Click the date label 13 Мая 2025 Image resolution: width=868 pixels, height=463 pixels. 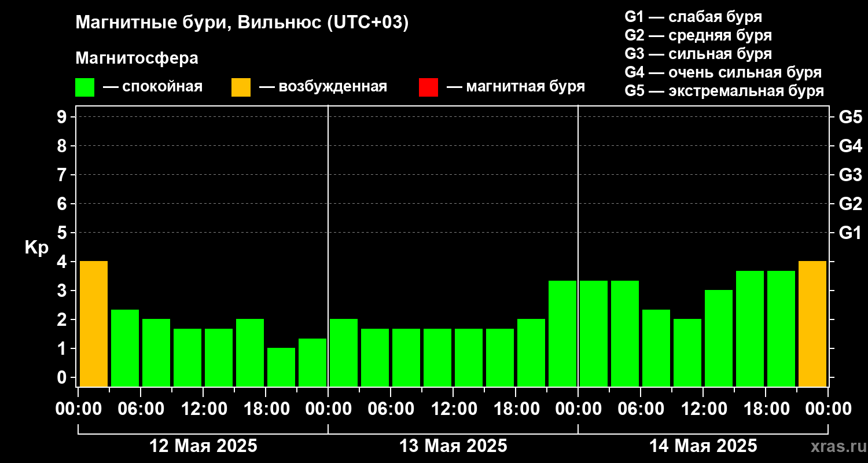point(453,446)
